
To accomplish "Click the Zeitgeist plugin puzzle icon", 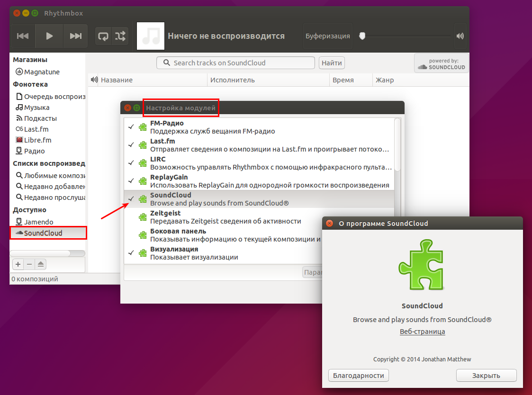I will 143,217.
